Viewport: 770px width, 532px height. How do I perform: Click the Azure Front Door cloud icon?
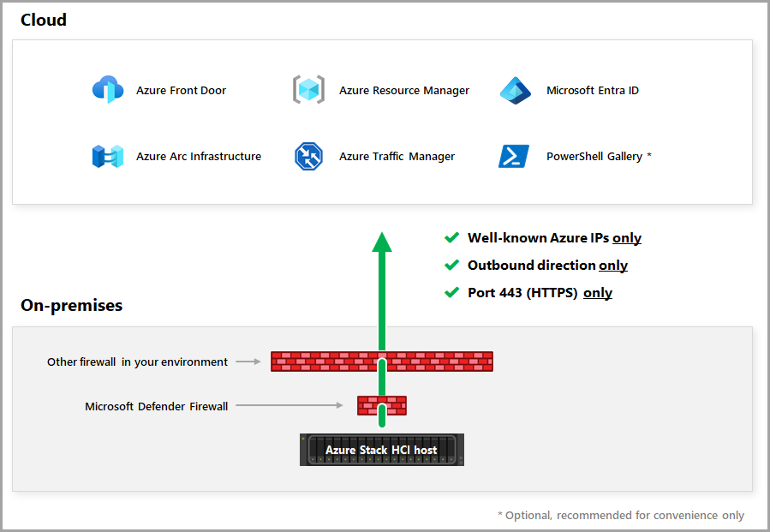coord(108,89)
